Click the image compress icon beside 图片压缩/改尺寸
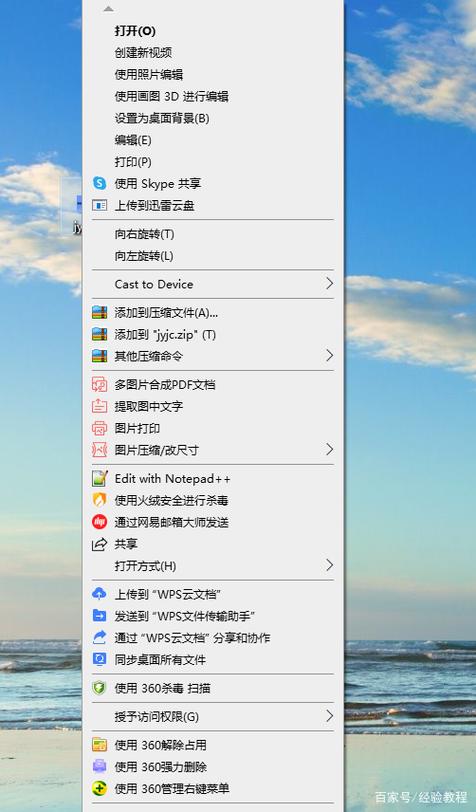The width and height of the screenshot is (476, 812). pos(99,450)
